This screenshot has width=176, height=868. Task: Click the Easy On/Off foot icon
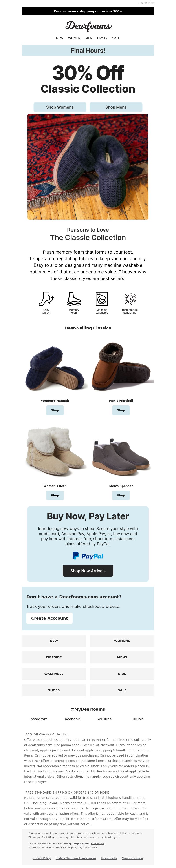46,299
